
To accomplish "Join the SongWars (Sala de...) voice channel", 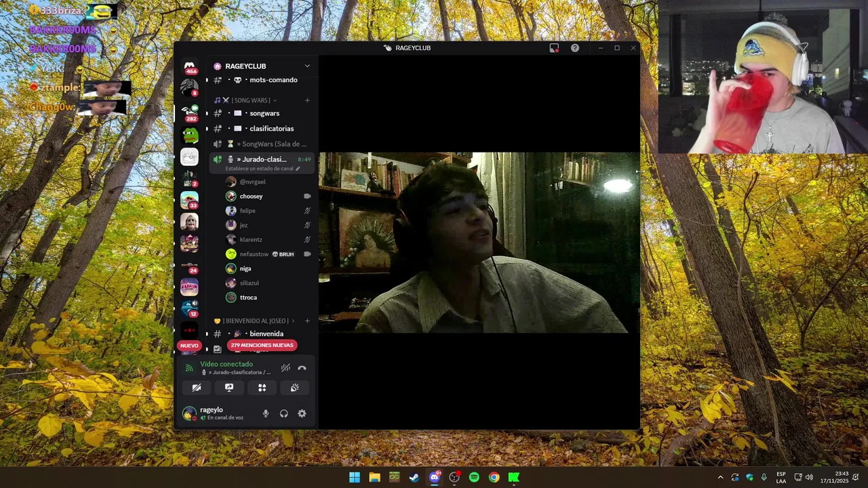I will coord(261,144).
